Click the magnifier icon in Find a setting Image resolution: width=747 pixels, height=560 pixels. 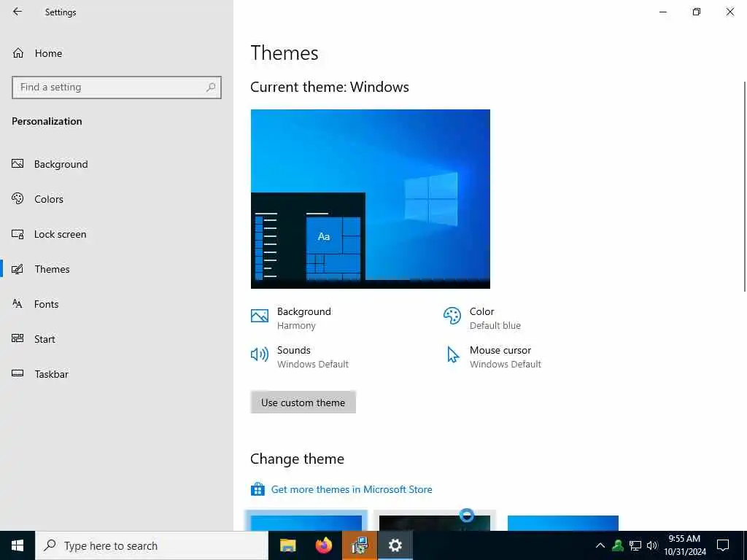point(211,87)
